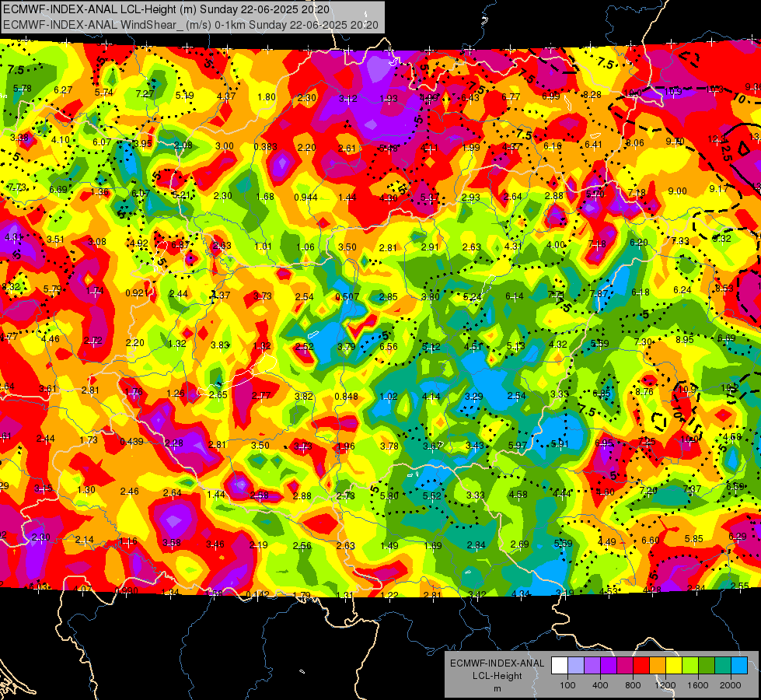Screen dimensions: 761x700
Task: Click the wind shear value 0.383
Action: 266,147
